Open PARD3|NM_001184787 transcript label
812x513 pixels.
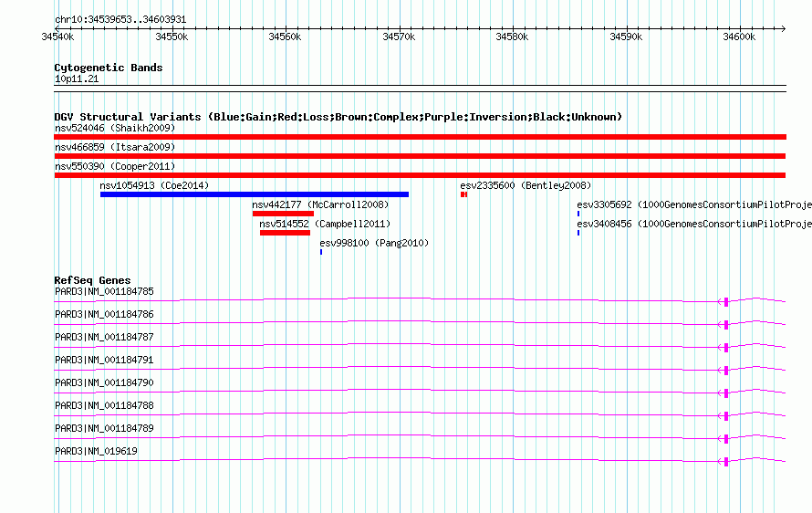pos(104,338)
